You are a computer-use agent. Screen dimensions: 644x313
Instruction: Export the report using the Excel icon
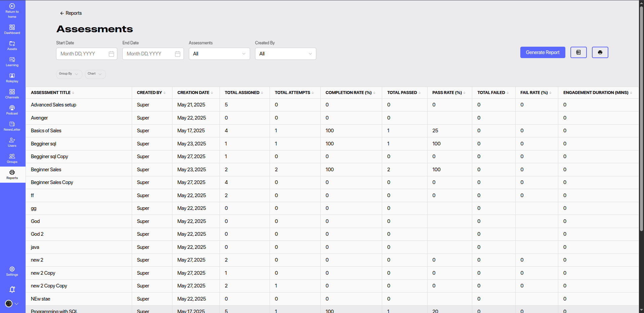click(x=578, y=52)
